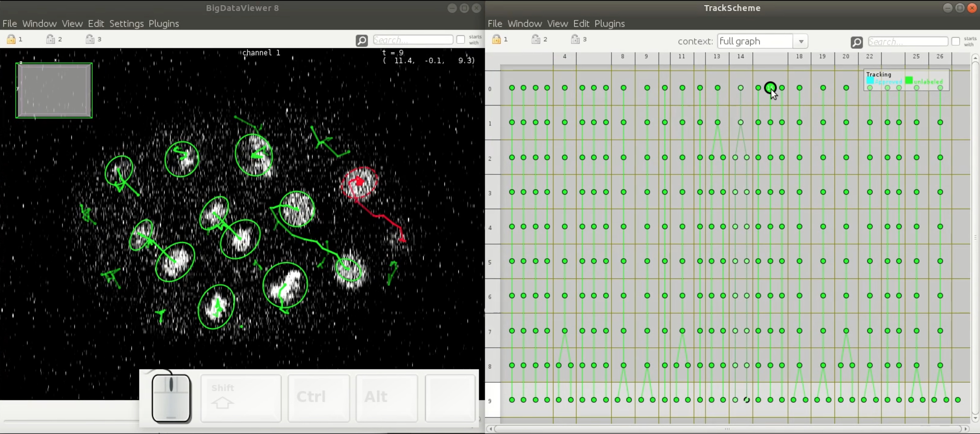Enable 'starts with' checkbox in TrackScheme
The height and width of the screenshot is (434, 980).
click(x=956, y=41)
